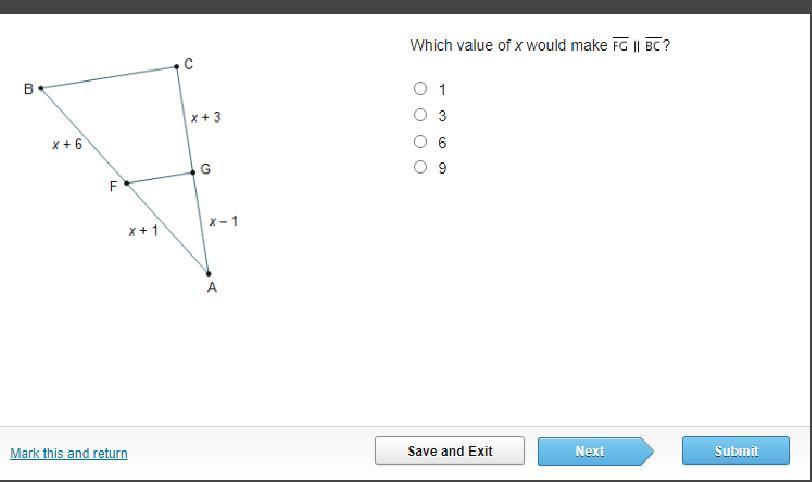
Task: Click the Save and Exit button
Action: (x=449, y=451)
